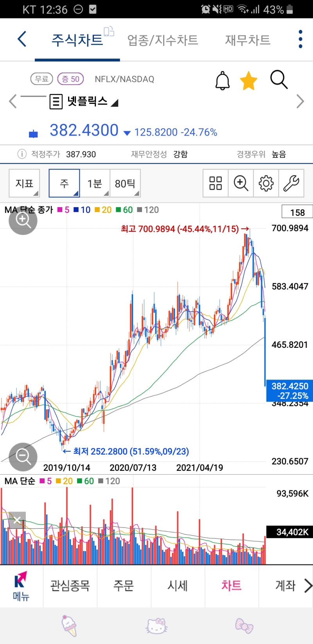
Task: Show more bottom menu items arrow
Action: point(308,586)
